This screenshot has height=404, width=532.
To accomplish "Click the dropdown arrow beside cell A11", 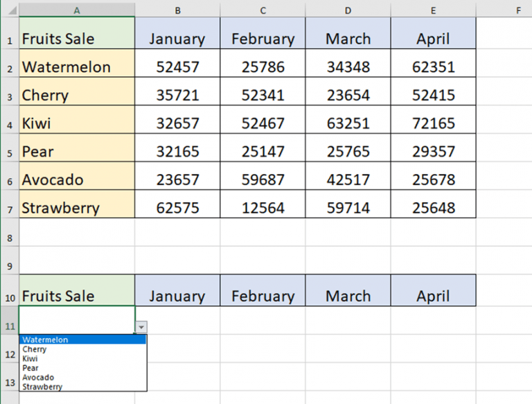I will 141,327.
